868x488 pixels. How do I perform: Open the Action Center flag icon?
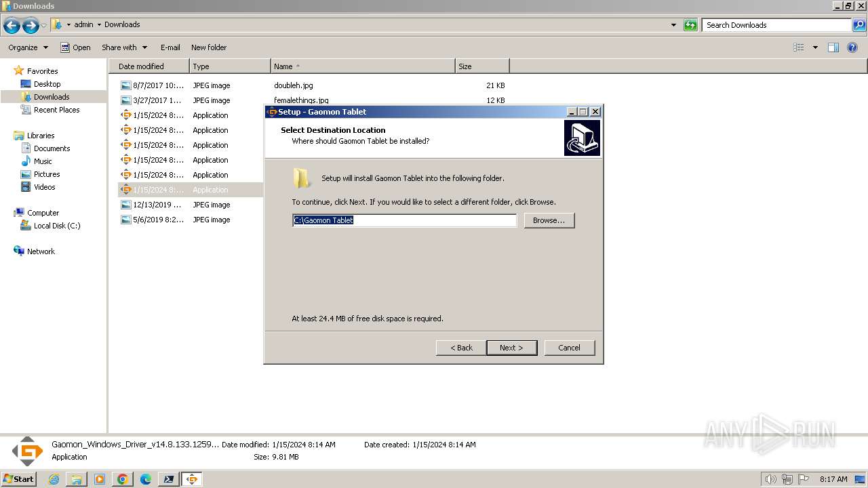tap(803, 479)
